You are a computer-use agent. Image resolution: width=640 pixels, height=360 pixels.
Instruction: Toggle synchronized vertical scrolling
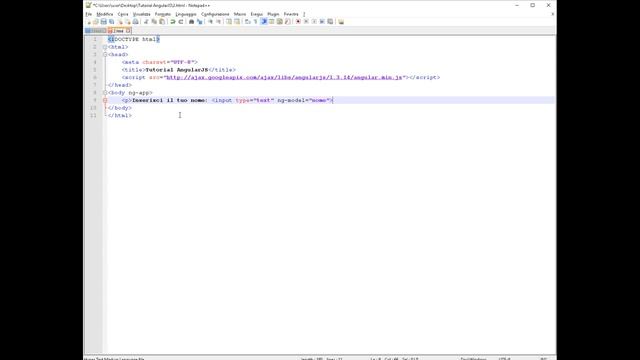[229, 22]
